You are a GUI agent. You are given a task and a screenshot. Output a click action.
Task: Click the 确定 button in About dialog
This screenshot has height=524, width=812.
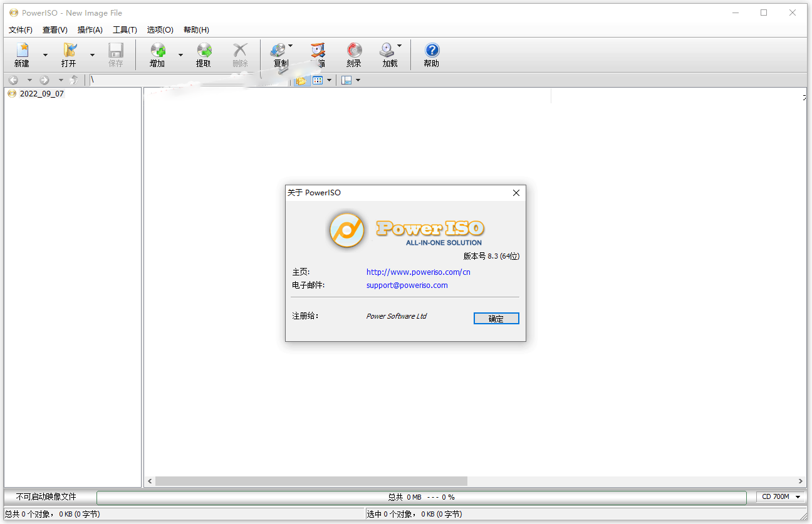coord(496,319)
